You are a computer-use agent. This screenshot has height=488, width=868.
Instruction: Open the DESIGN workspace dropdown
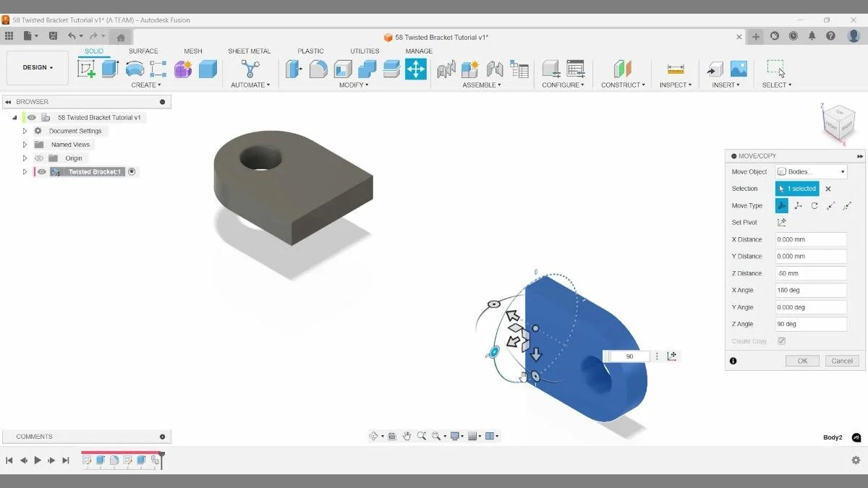tap(38, 68)
